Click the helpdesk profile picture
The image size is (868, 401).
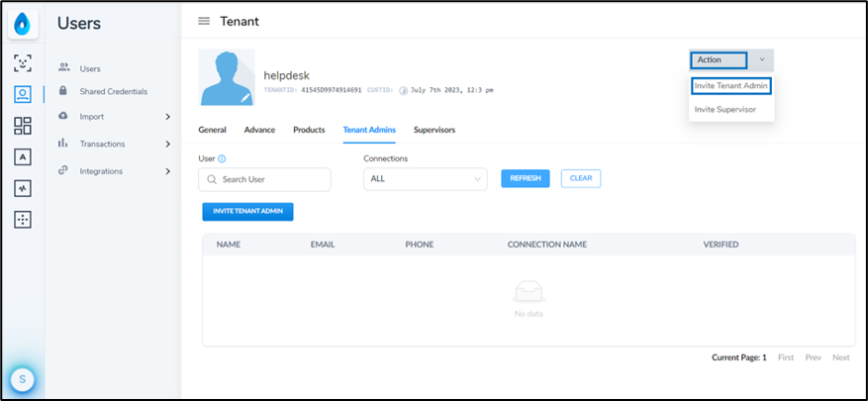click(227, 77)
